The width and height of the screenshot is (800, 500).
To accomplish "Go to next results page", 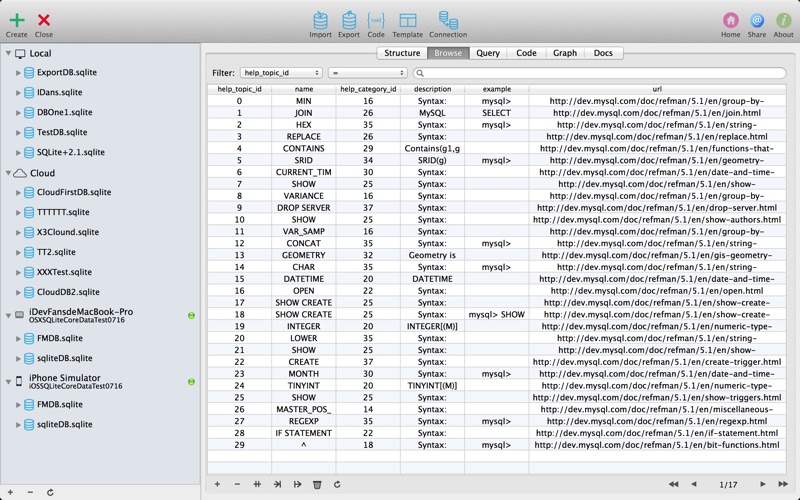I will 763,484.
